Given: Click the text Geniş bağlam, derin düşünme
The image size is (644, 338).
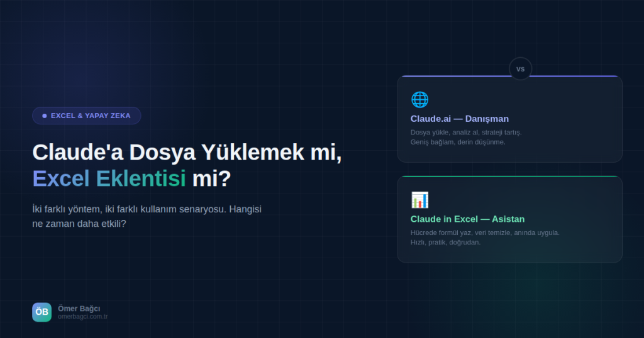Looking at the screenshot, I should (x=458, y=143).
